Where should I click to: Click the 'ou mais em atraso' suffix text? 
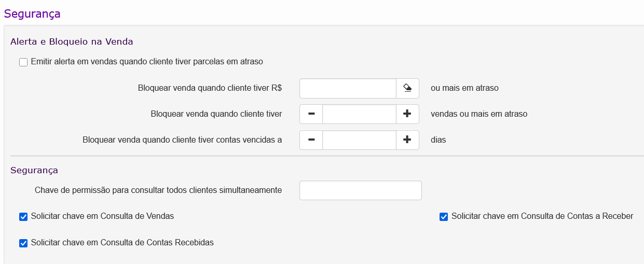tap(464, 88)
